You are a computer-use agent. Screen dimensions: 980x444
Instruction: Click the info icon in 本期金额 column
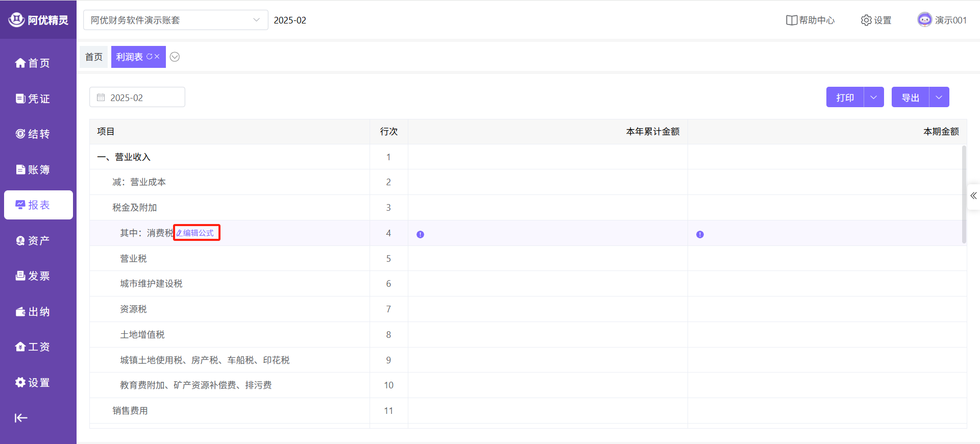point(700,234)
